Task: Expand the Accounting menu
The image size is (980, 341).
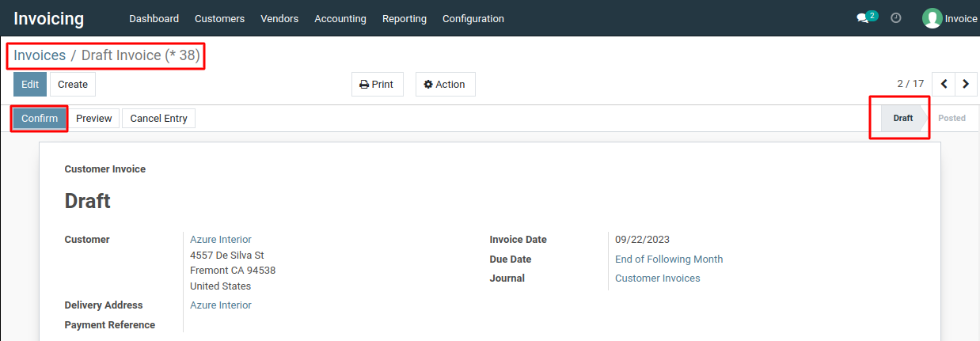Action: tap(340, 18)
